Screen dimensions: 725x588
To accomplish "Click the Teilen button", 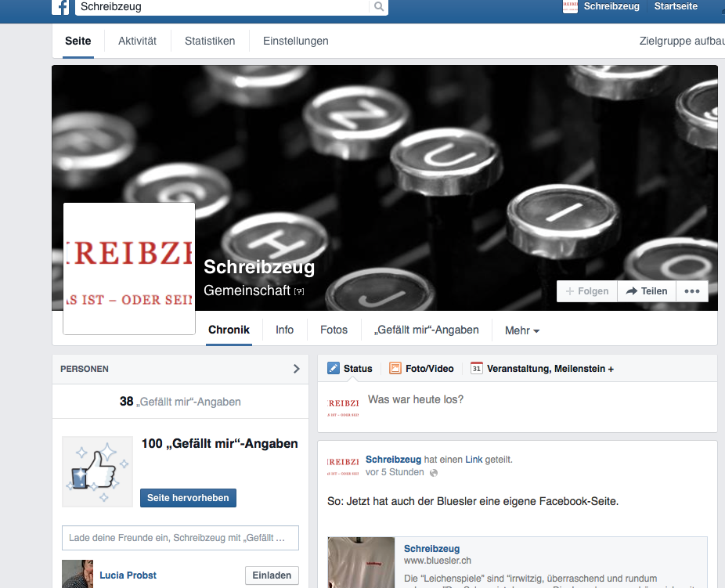I will pyautogui.click(x=647, y=291).
